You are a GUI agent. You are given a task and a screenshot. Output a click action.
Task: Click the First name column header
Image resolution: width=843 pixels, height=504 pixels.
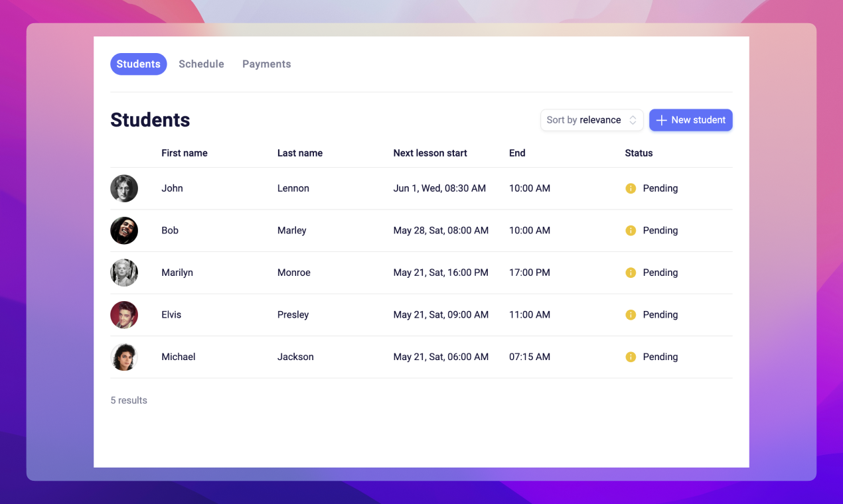(x=185, y=153)
